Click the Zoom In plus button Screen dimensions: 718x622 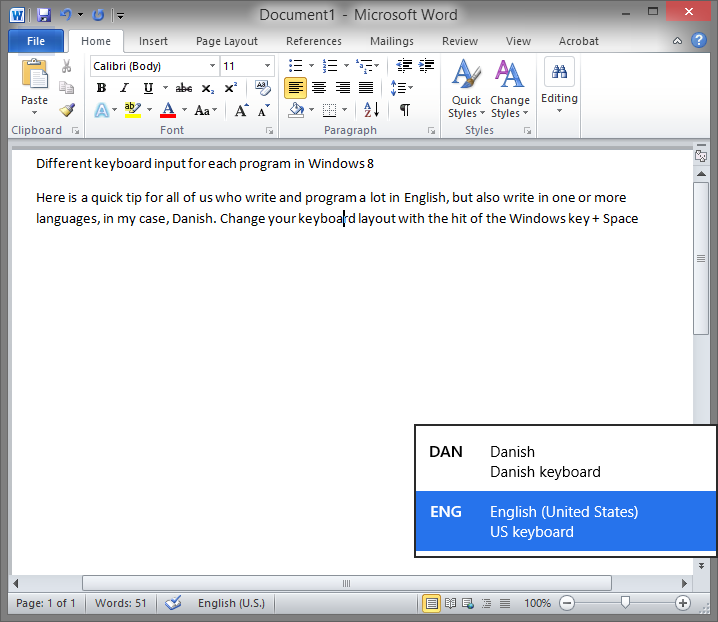pyautogui.click(x=683, y=603)
